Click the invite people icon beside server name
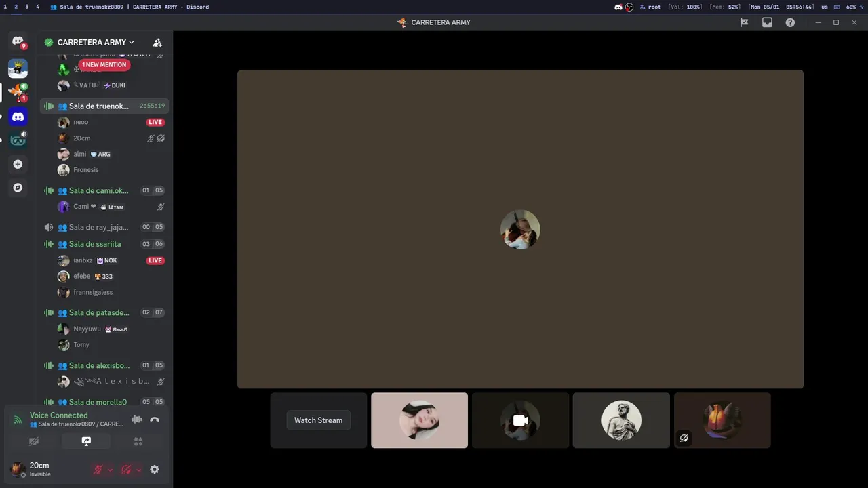868x488 pixels. 157,42
